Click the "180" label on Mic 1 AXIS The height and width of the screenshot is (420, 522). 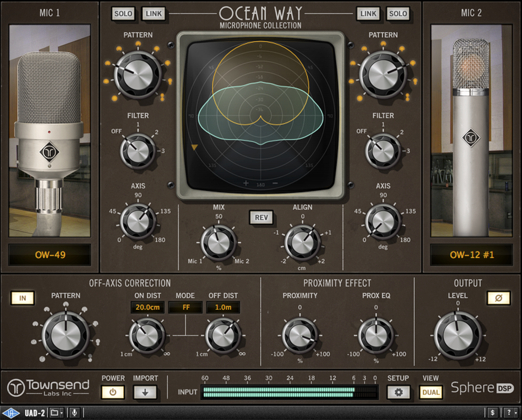(x=160, y=240)
